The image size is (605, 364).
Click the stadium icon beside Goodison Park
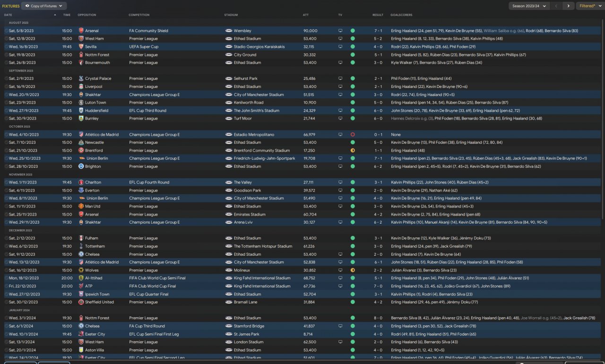pos(228,191)
